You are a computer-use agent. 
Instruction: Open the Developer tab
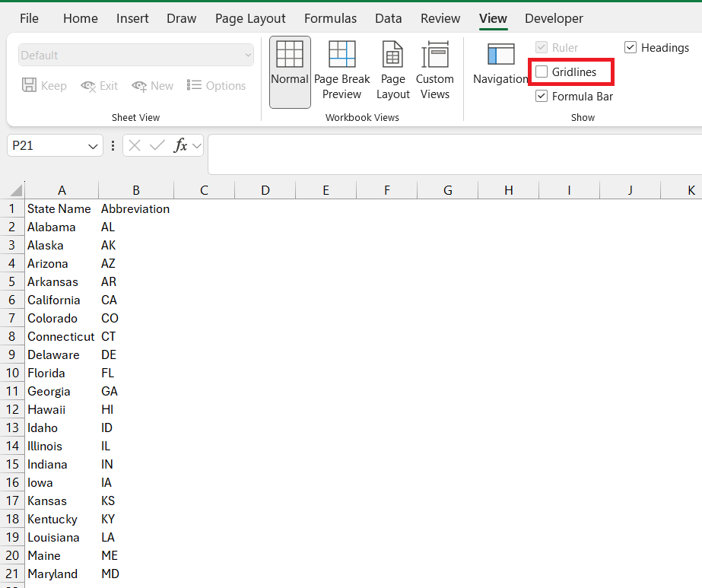click(x=554, y=18)
